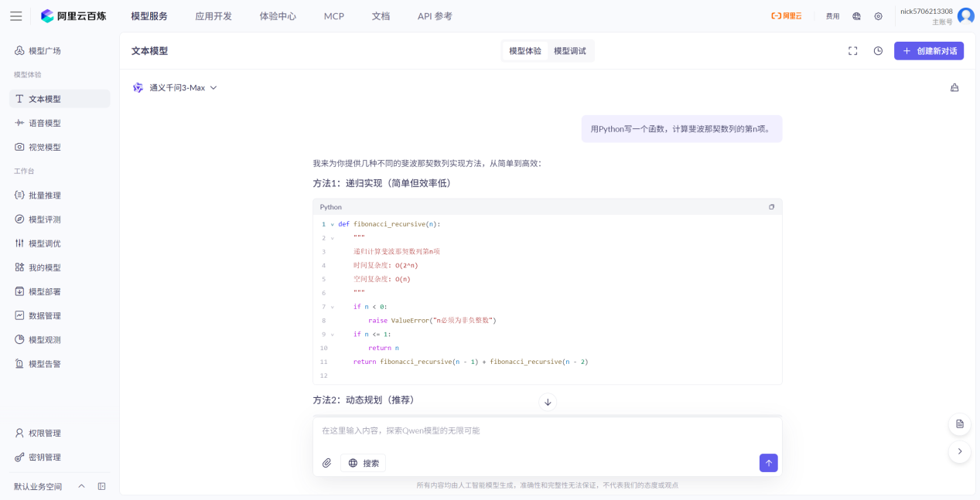Expand the right side chevron button

click(960, 451)
